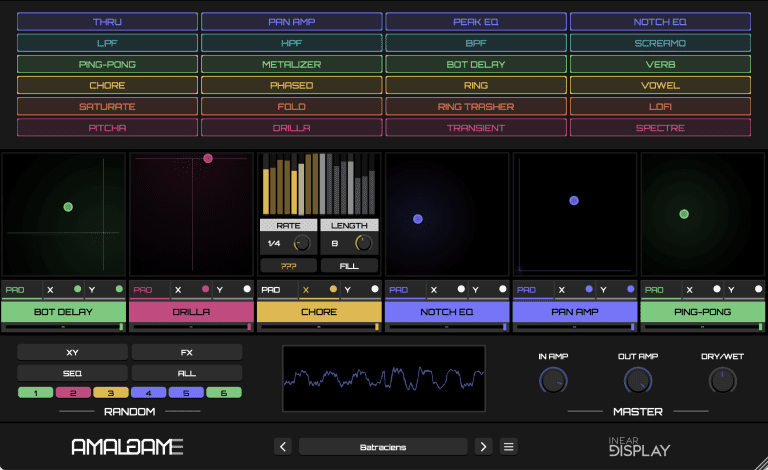Toggle the X modulation dot on Drilla slot
Viewport: 768px width, 470px height.
coord(206,289)
